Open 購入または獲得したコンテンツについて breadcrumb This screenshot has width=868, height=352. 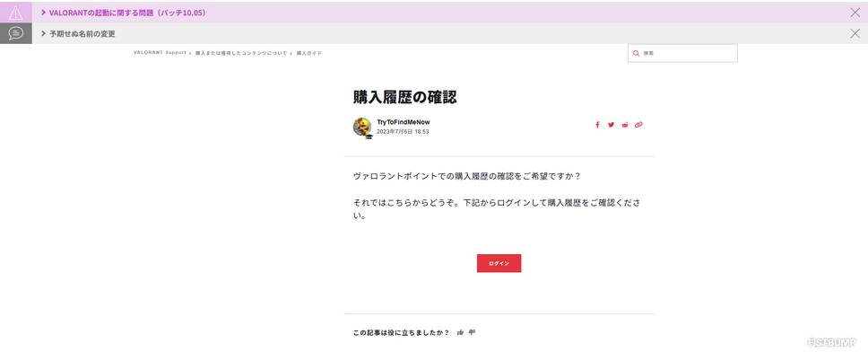coord(241,53)
